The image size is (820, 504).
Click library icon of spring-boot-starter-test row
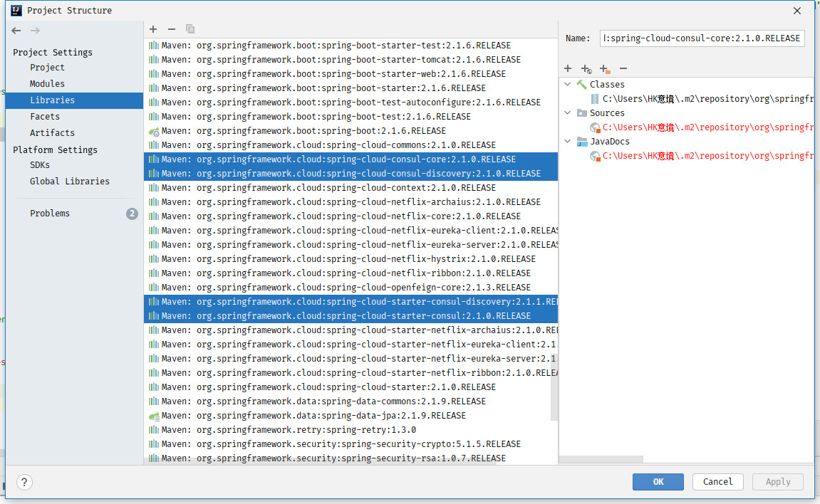click(154, 46)
